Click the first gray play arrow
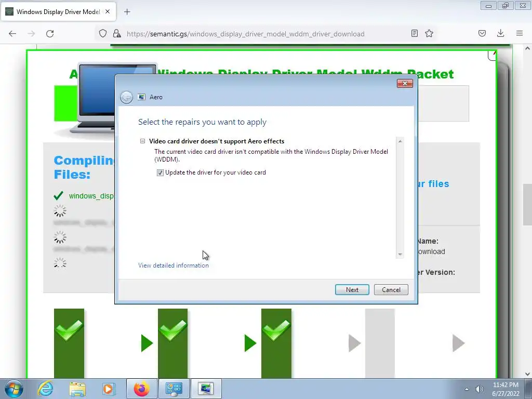Screen dimensions: 532x399 (x=354, y=343)
